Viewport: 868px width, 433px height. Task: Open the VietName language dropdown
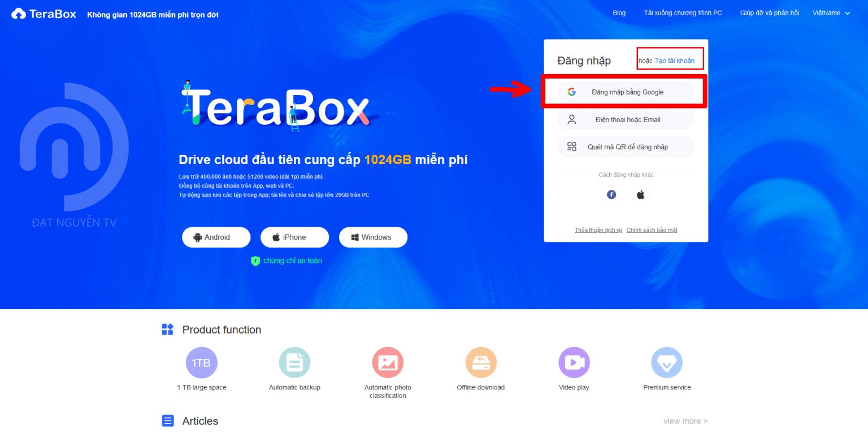coord(831,12)
